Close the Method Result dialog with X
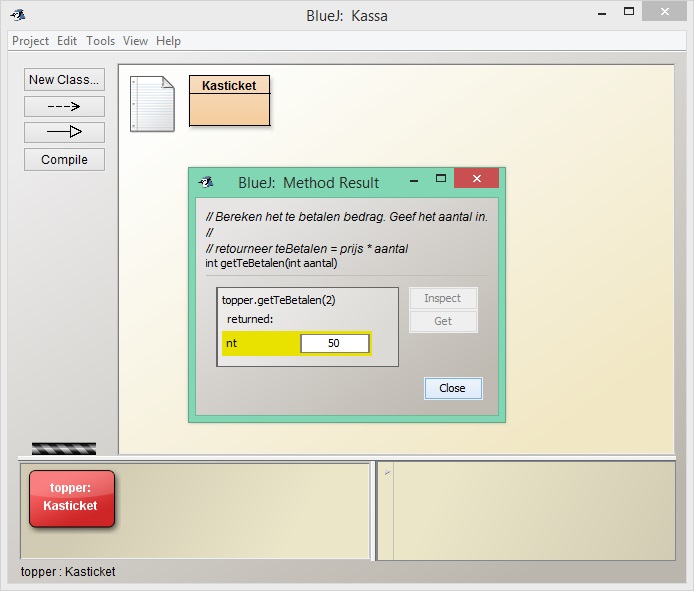Viewport: 694px width, 591px height. click(476, 178)
